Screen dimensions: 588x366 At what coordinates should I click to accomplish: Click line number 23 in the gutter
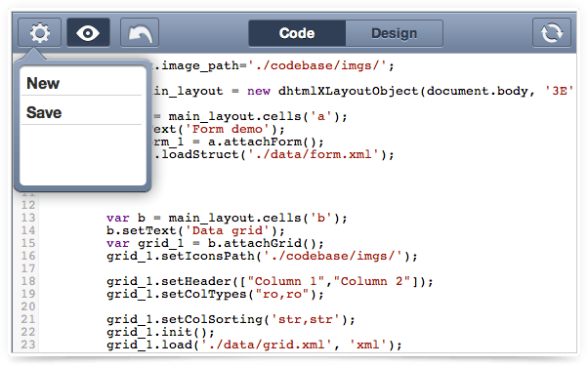coord(28,345)
